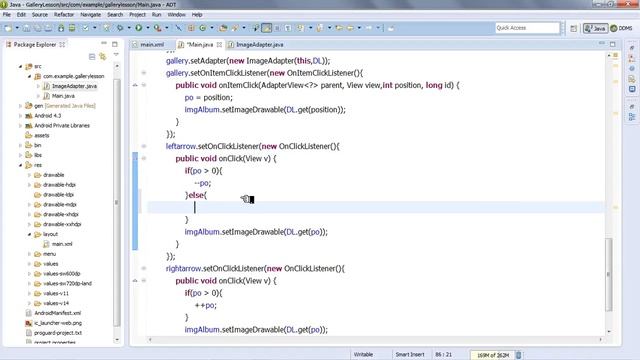
Task: Click the heap status 169M of 262M bar
Action: (492, 355)
